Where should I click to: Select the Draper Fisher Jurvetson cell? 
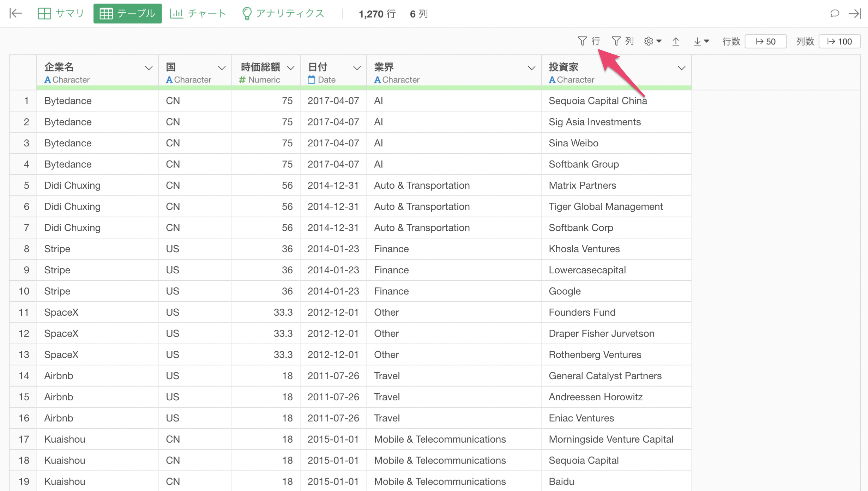(x=616, y=333)
